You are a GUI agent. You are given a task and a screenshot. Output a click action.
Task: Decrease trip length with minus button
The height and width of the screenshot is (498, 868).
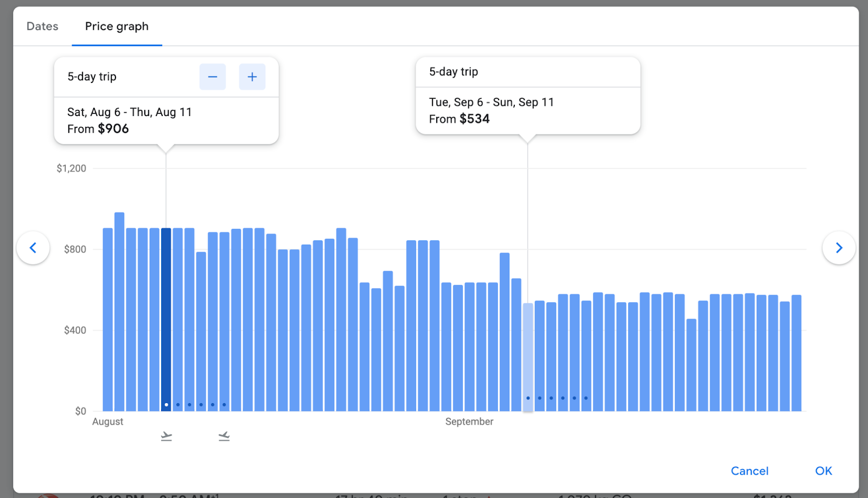point(213,76)
